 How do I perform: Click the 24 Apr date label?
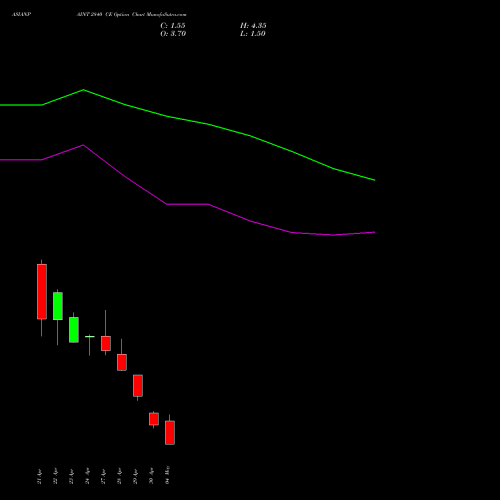coord(87,476)
